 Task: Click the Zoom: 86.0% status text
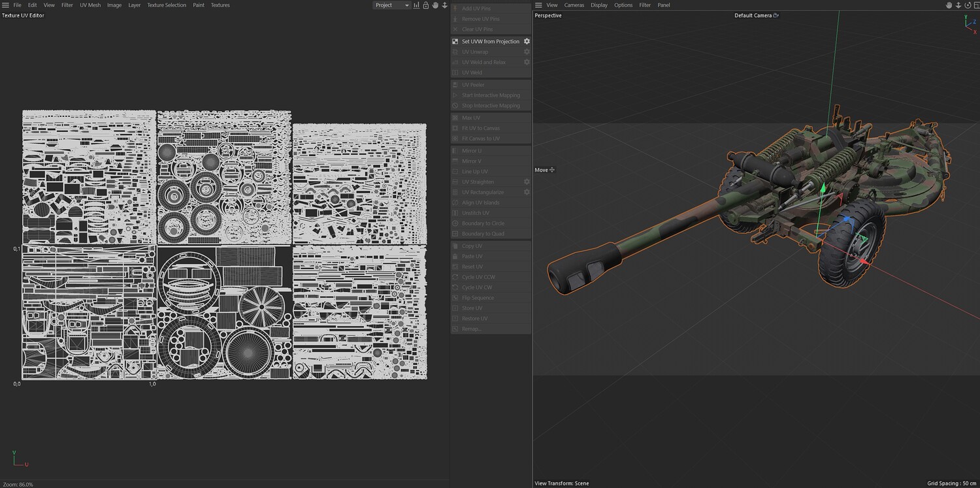(x=18, y=484)
